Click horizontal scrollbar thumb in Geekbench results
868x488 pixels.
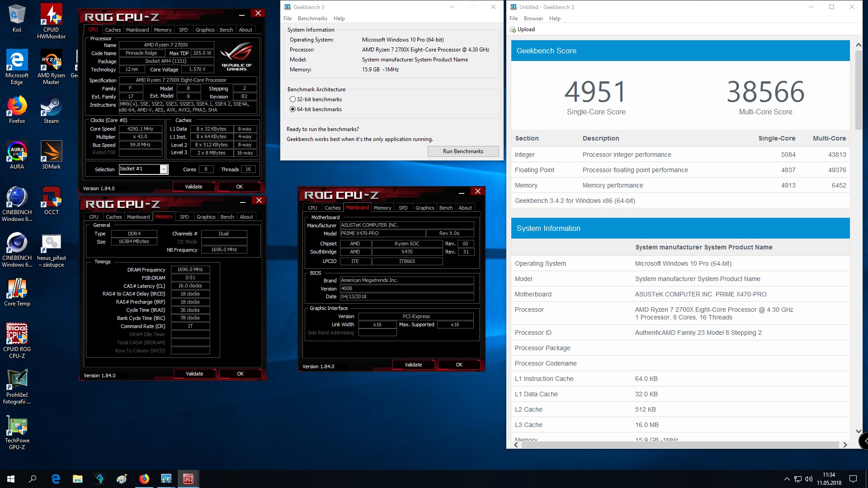pos(679,445)
